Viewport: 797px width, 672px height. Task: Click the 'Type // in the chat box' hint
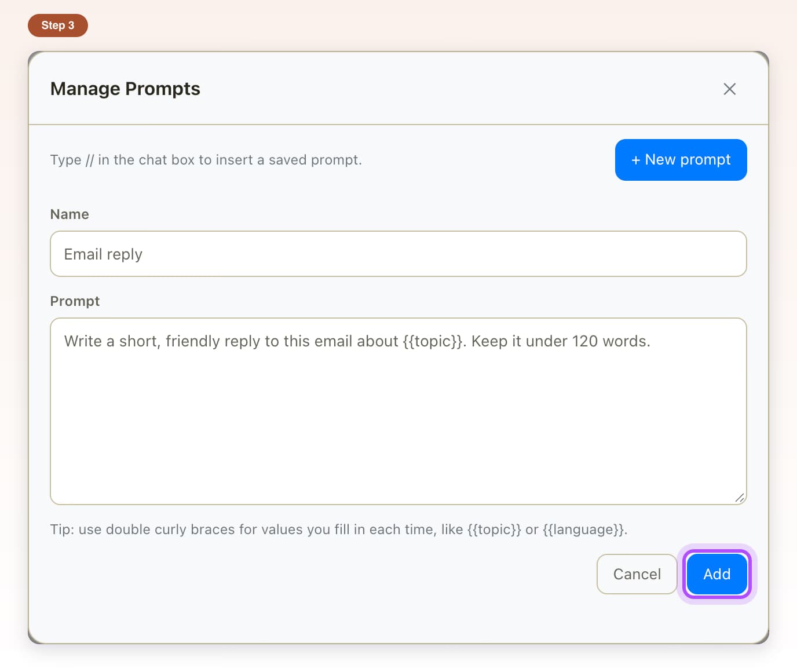coord(206,160)
